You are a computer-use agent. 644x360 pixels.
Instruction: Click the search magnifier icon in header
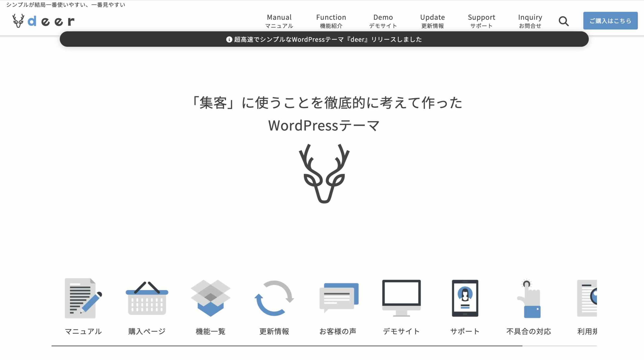click(x=563, y=21)
